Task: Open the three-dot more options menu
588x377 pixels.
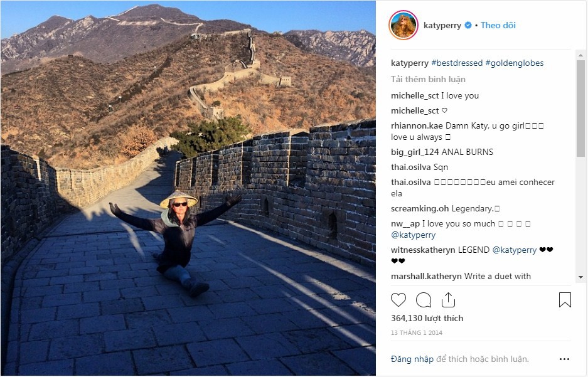Action: [x=564, y=359]
